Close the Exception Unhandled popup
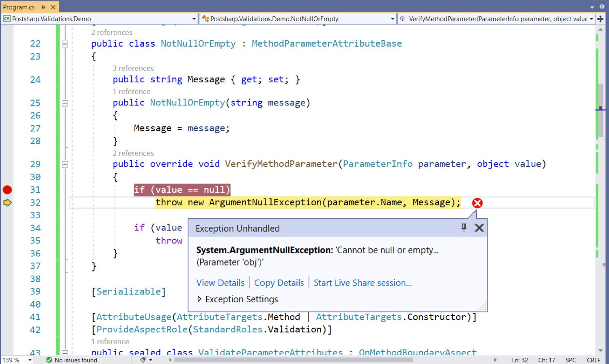The image size is (609, 364). (479, 228)
